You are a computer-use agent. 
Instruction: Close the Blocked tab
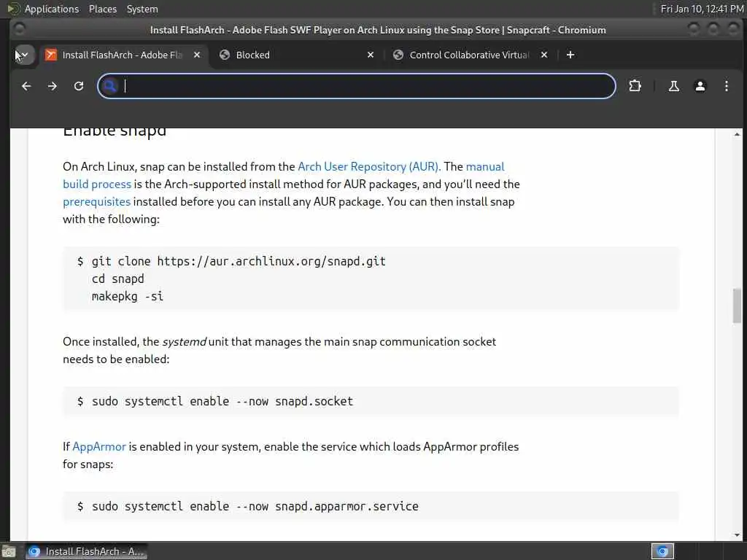tap(370, 55)
